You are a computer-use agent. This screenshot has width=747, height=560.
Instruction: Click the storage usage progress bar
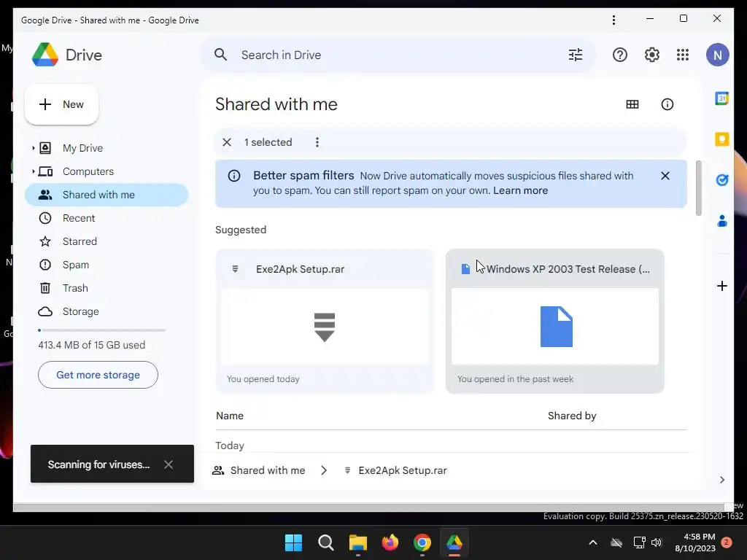pyautogui.click(x=101, y=330)
